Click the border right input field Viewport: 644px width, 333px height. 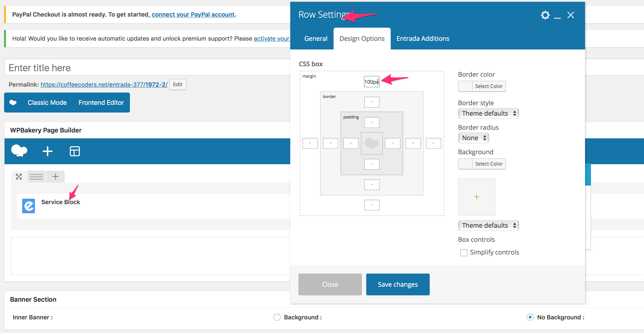(413, 143)
